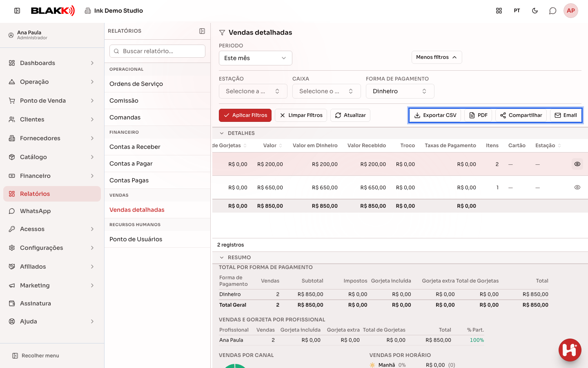Expand the Clientes menu chevron

pos(92,119)
